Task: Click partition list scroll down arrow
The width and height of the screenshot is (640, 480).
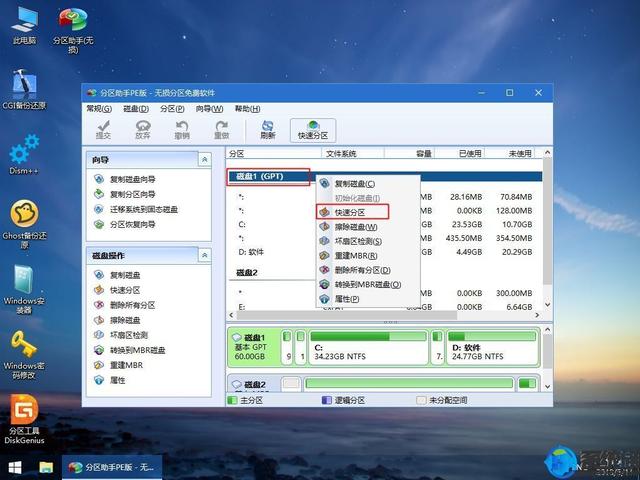Action: pyautogui.click(x=548, y=305)
